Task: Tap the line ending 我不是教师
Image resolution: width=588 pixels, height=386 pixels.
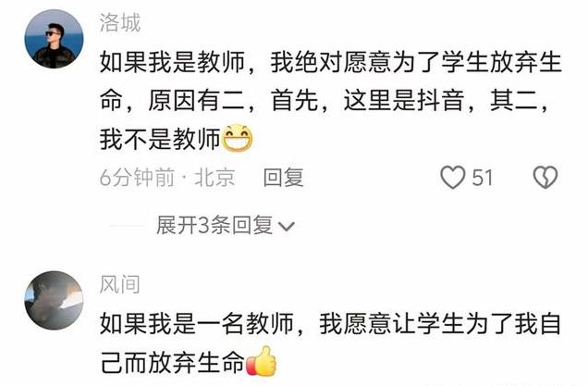Action: tap(160, 139)
